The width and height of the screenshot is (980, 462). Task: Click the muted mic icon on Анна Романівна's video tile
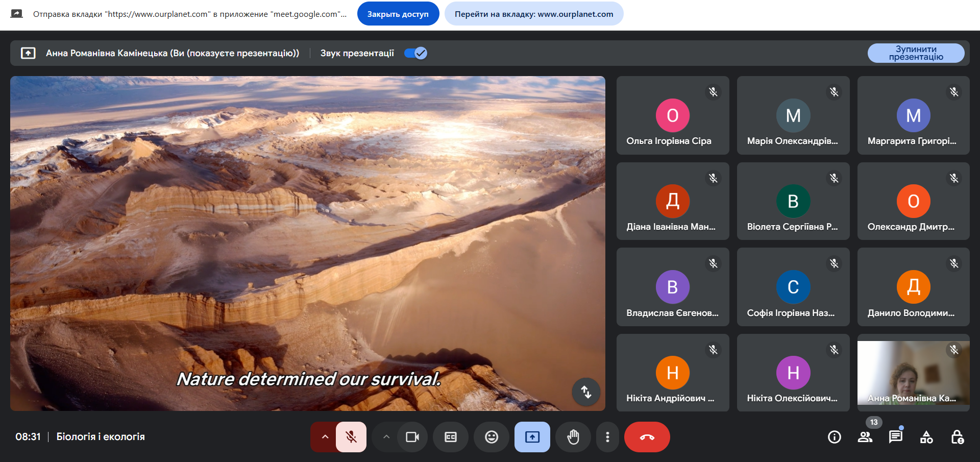[x=954, y=350]
